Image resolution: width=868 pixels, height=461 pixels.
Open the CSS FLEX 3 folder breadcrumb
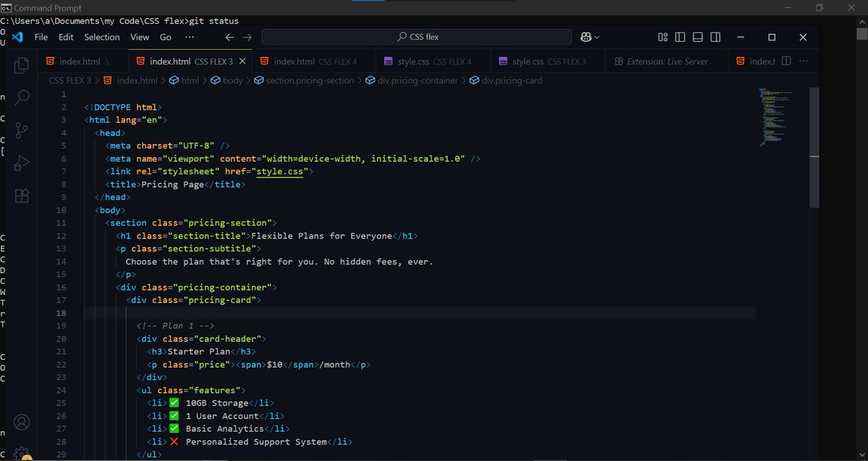coord(70,81)
